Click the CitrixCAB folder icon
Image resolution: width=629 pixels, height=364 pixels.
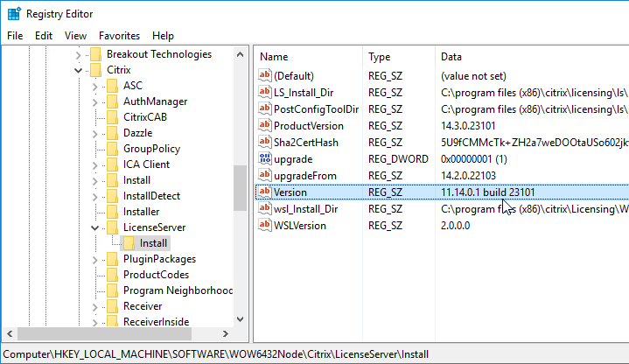(112, 116)
